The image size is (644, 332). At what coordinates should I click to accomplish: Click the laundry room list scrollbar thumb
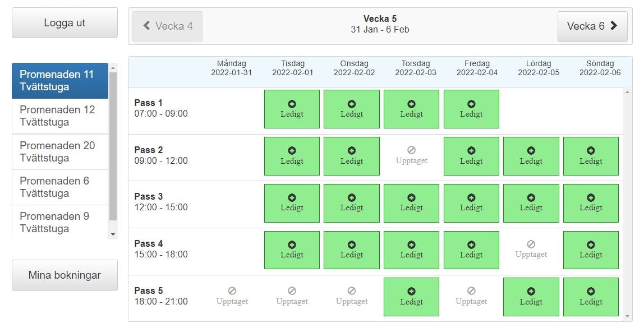pyautogui.click(x=113, y=146)
